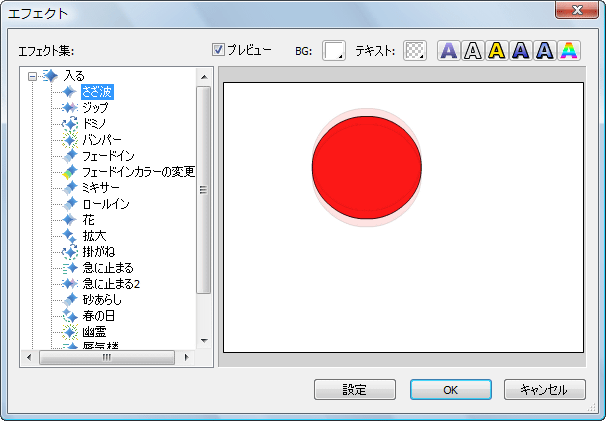The height and width of the screenshot is (421, 606).
Task: Click the icon beside さざ波 effect
Action: 70,92
